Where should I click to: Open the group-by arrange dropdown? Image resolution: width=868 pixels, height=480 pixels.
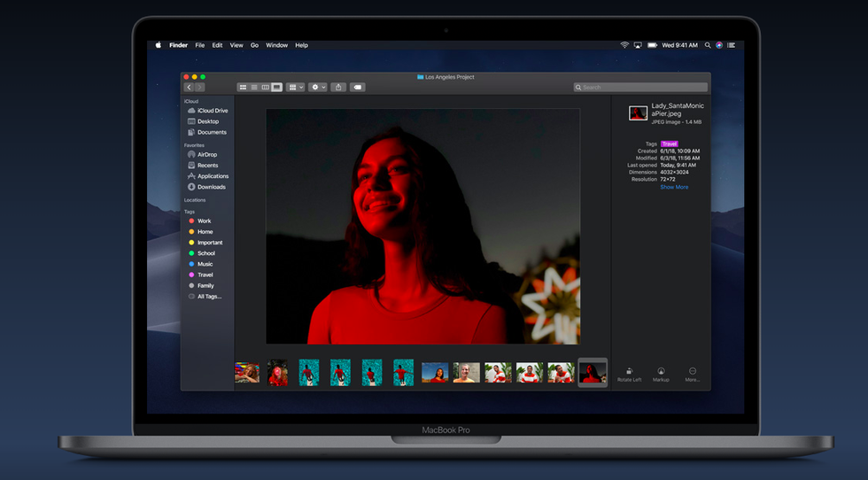[295, 88]
